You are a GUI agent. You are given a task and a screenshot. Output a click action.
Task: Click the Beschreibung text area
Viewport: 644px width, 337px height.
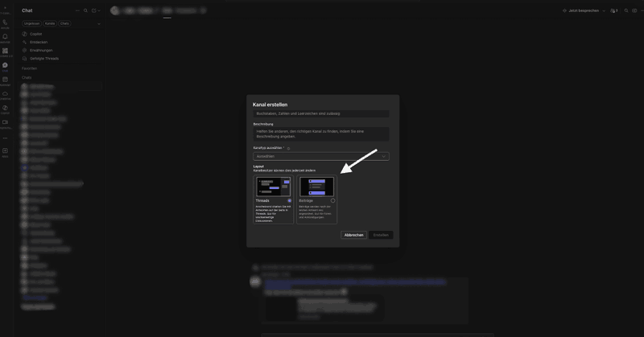tap(321, 134)
